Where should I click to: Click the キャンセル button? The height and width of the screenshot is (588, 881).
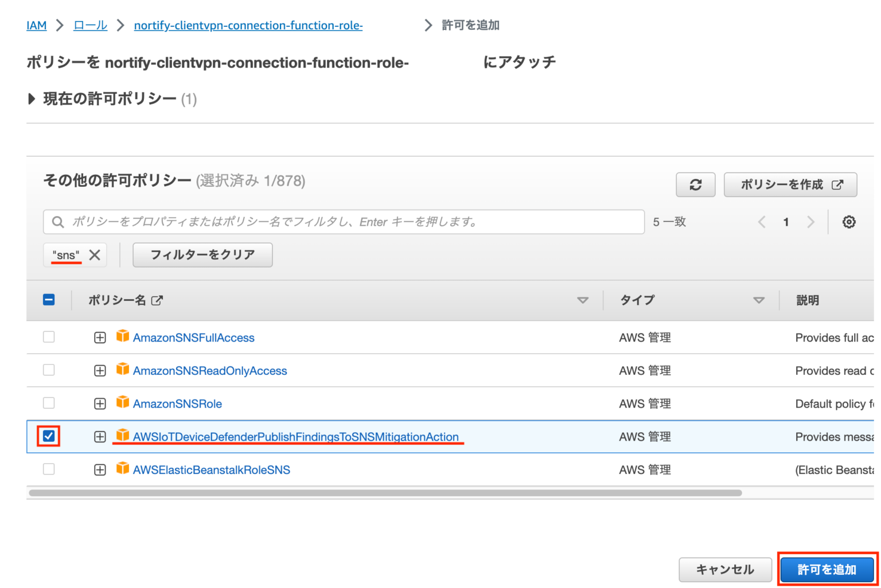(725, 569)
